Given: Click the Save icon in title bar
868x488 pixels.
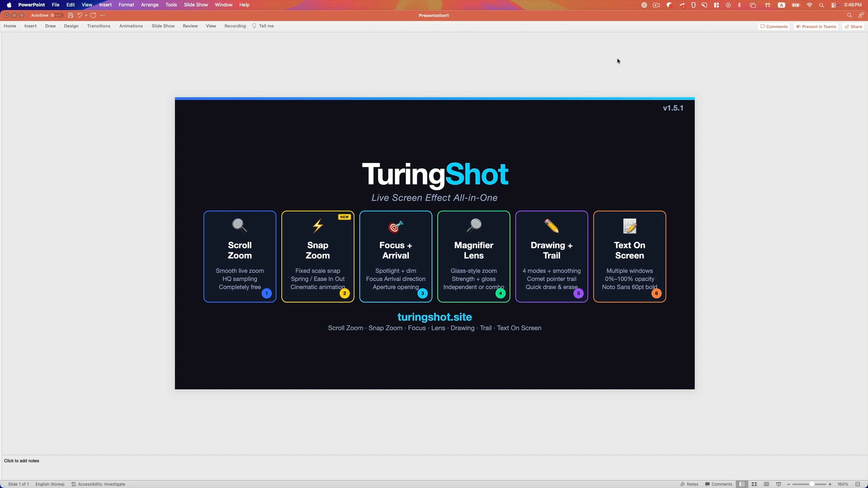Looking at the screenshot, I should click(x=71, y=15).
